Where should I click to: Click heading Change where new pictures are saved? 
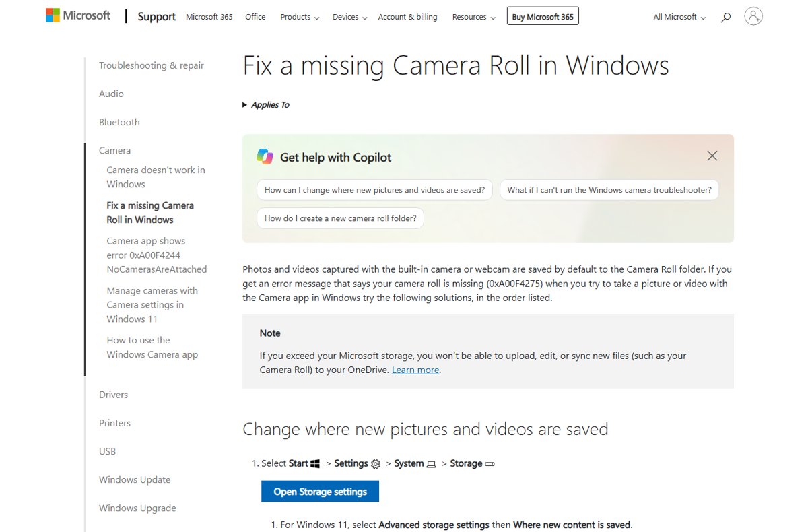point(426,429)
